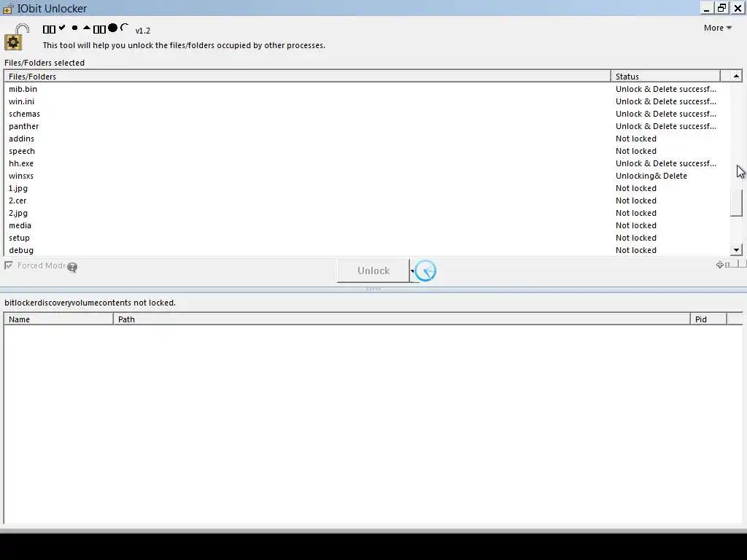Click the Path column header
This screenshot has height=560, width=747.
(402, 319)
